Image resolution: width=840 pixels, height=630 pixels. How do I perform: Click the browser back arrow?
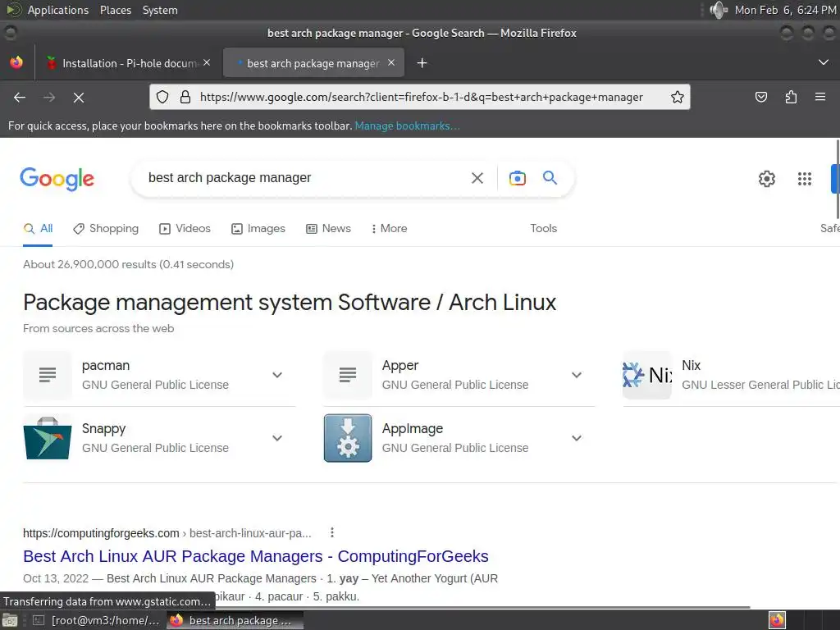[20, 98]
